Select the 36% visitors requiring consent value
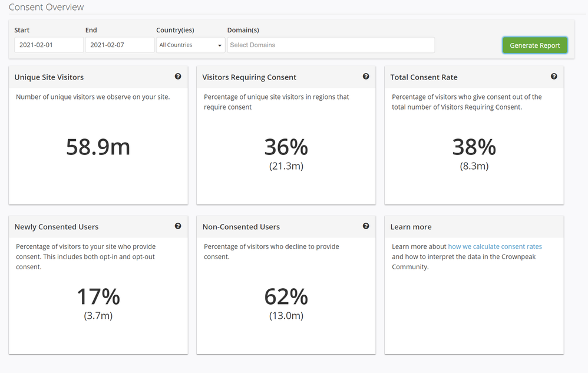This screenshot has height=373, width=588. pyautogui.click(x=286, y=147)
